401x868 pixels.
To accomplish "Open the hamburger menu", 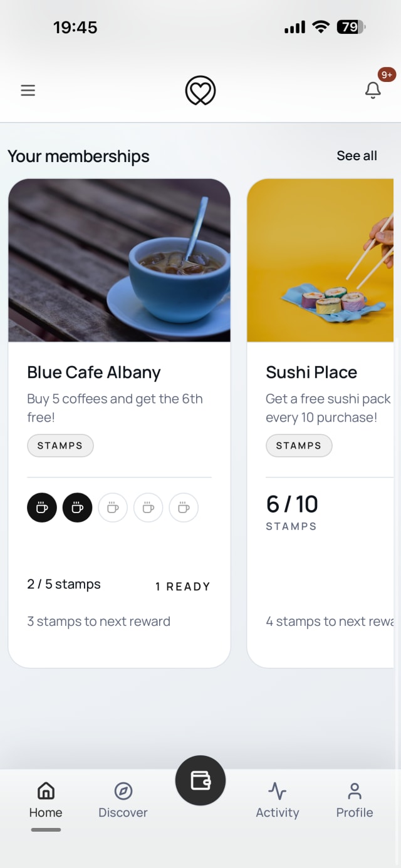I will [x=28, y=90].
